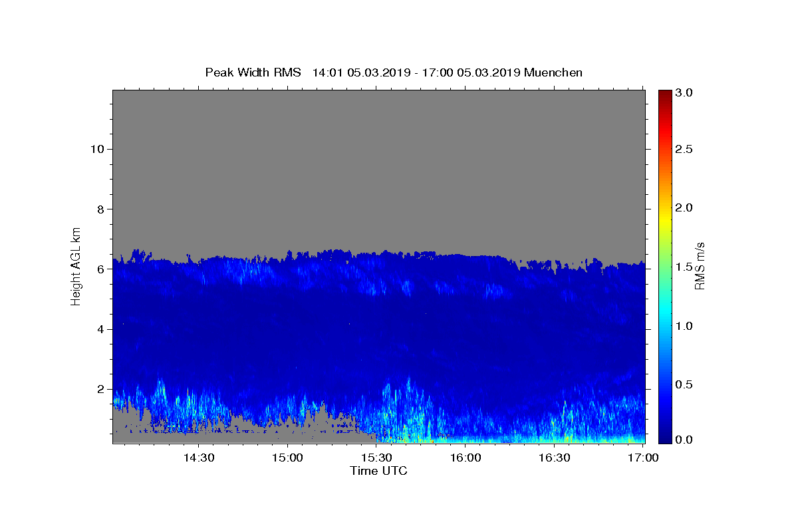Click the height tick label 8
798x532 pixels.
click(102, 209)
